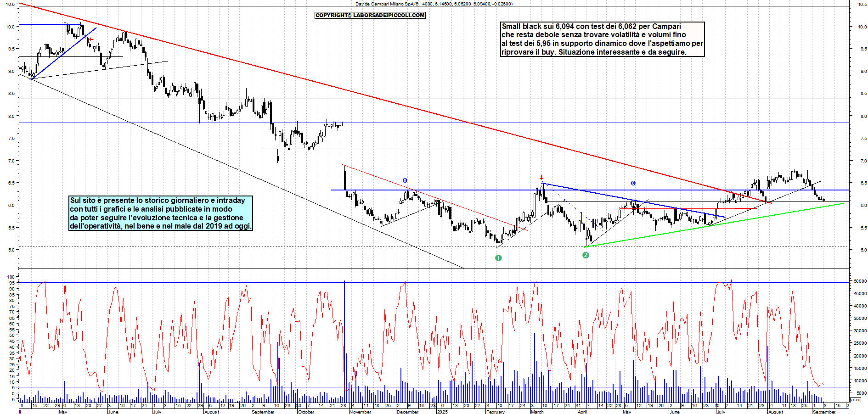868x414 pixels.
Task: Click the 5.0 label on right price axis
Action: tap(863, 250)
